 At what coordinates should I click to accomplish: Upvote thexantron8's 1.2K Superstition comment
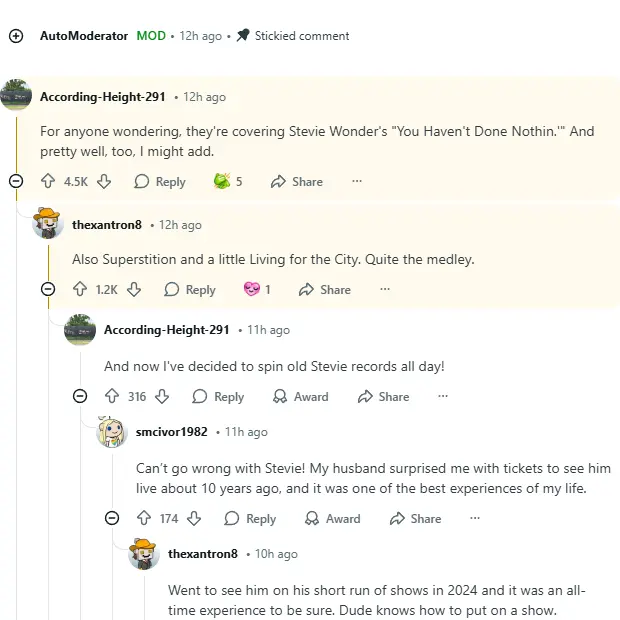(x=79, y=290)
